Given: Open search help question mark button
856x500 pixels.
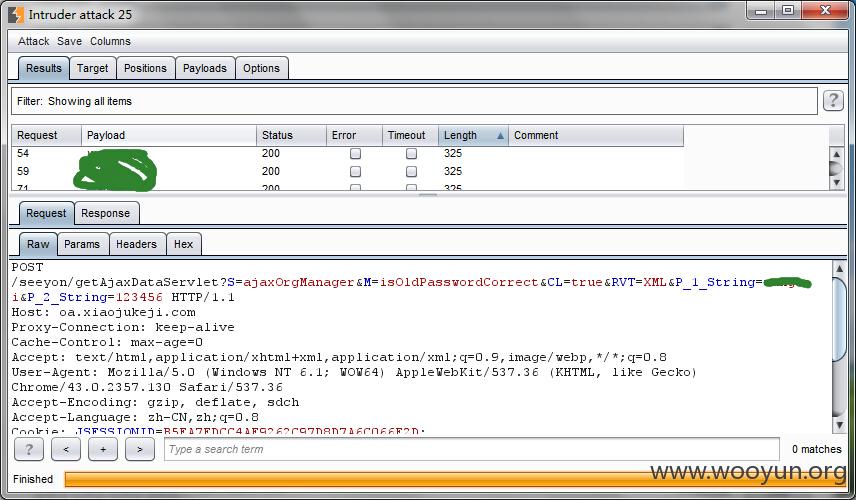Looking at the screenshot, I should point(29,449).
